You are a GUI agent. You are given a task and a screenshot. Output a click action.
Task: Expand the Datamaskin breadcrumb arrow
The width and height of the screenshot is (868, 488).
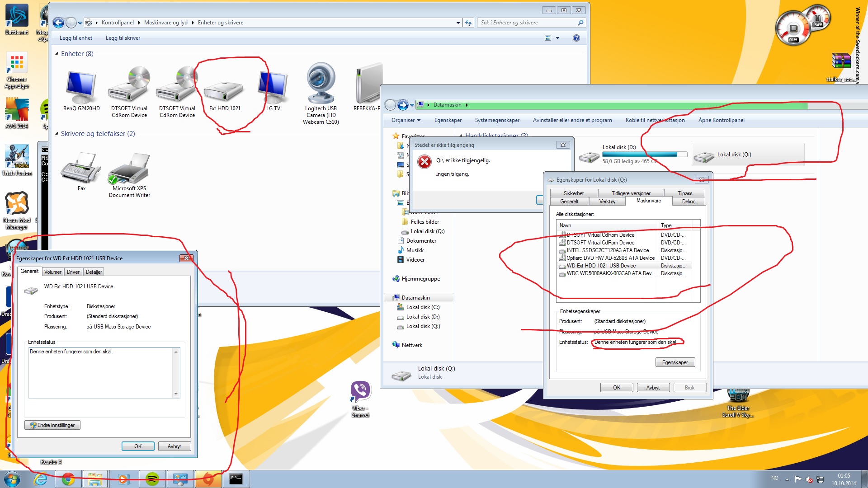coord(467,105)
